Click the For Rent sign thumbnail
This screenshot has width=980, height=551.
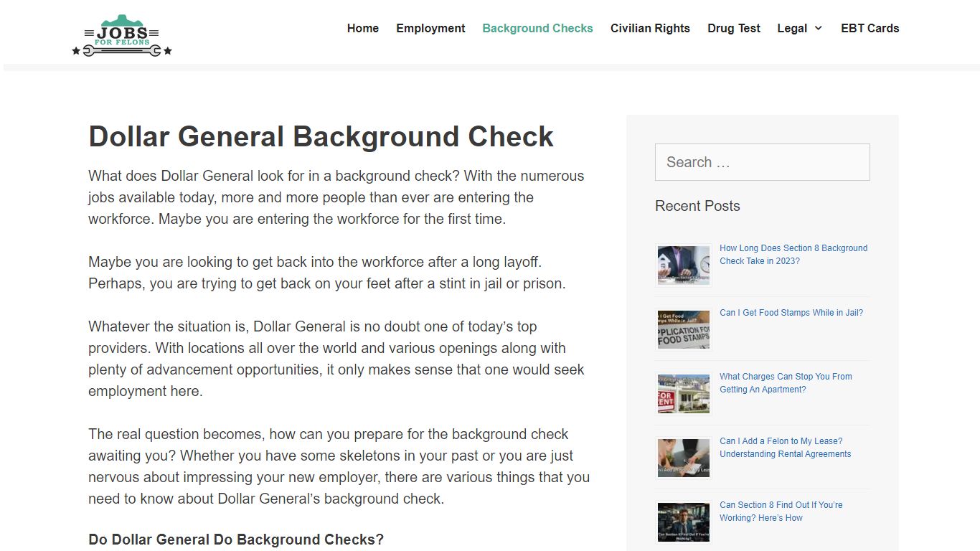pos(684,393)
